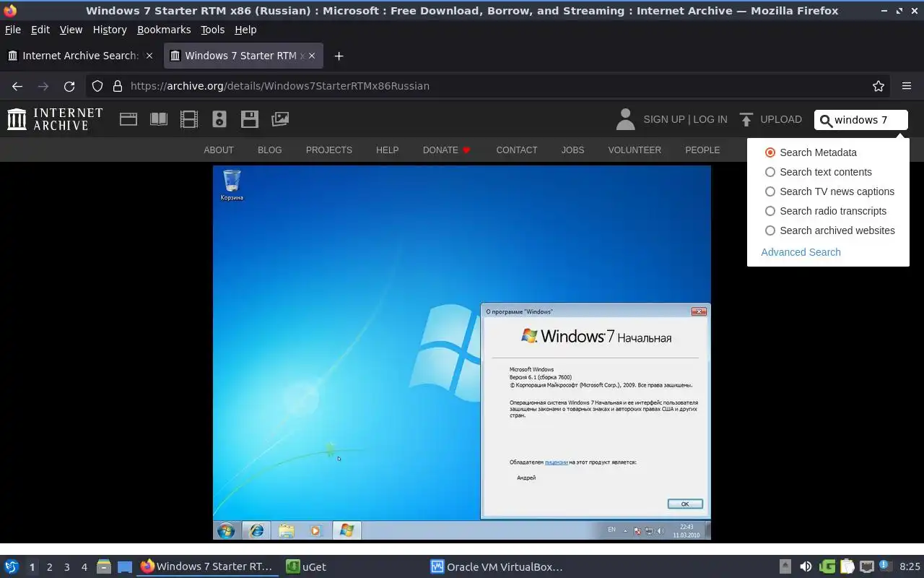Open a new tab with the plus button

coord(339,56)
